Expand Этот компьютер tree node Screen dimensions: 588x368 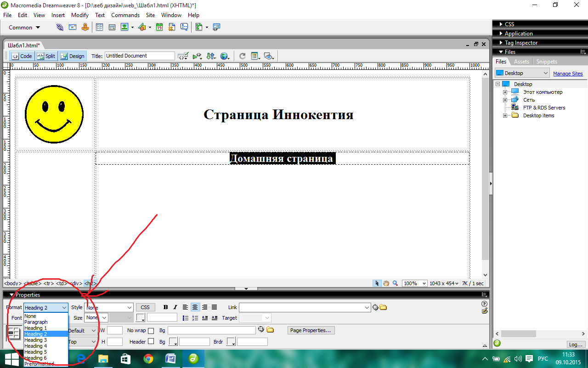[505, 92]
